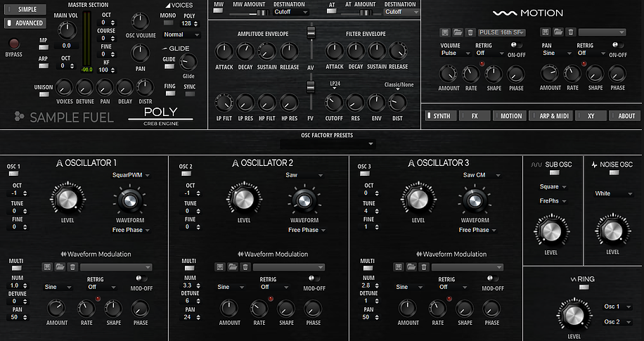This screenshot has width=644, height=341.
Task: Open Noise Osc White type dropdown
Action: tap(614, 193)
